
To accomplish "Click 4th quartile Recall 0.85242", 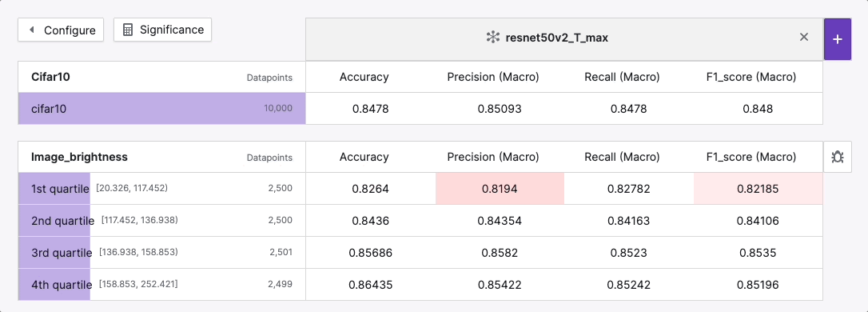I will pyautogui.click(x=629, y=286).
